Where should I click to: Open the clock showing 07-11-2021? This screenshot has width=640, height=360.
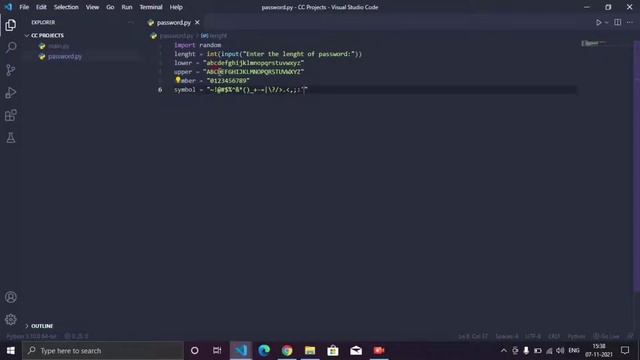pyautogui.click(x=599, y=351)
